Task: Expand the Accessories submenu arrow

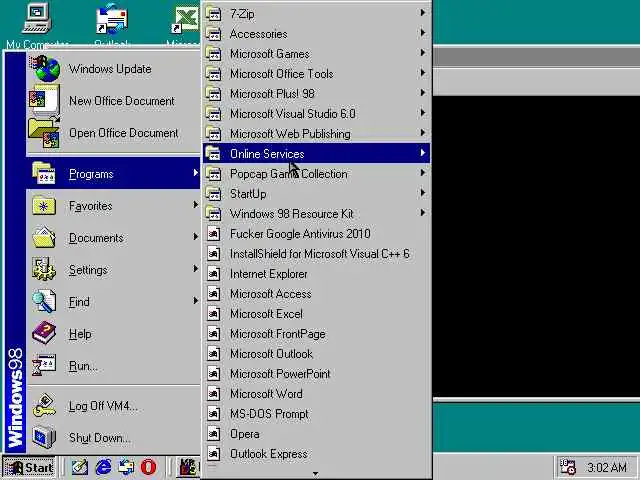Action: click(x=423, y=33)
